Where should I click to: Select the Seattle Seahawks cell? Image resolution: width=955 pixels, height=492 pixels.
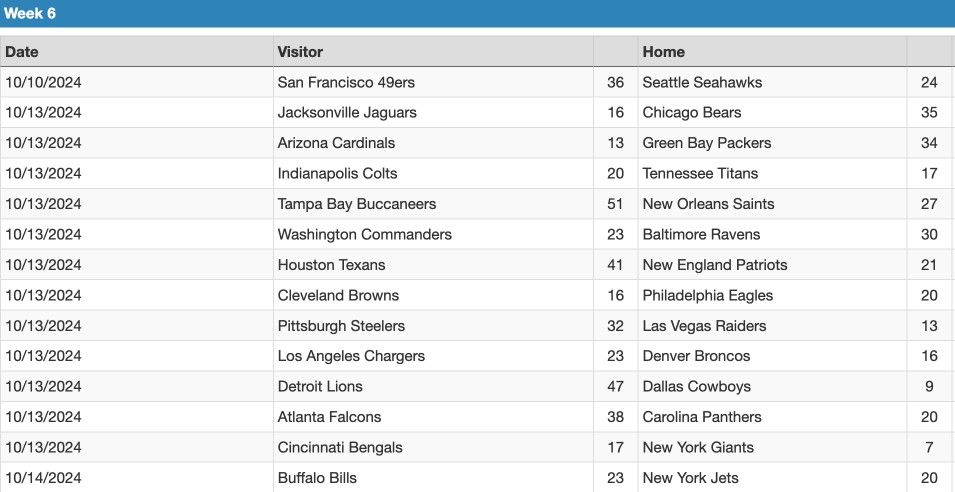772,82
